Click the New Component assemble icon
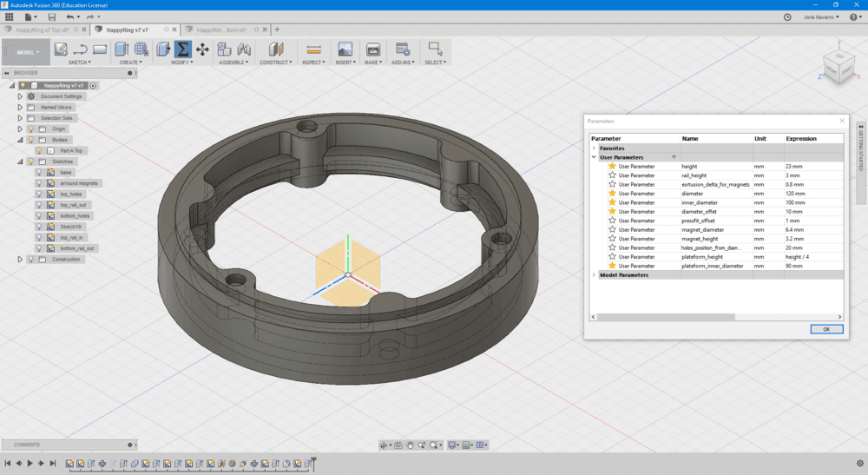This screenshot has height=475, width=868. (224, 49)
